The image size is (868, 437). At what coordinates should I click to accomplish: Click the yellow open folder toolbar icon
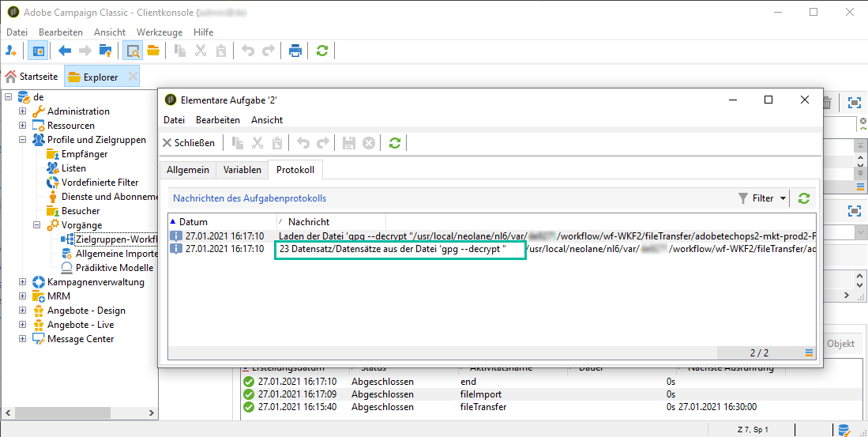[x=153, y=51]
